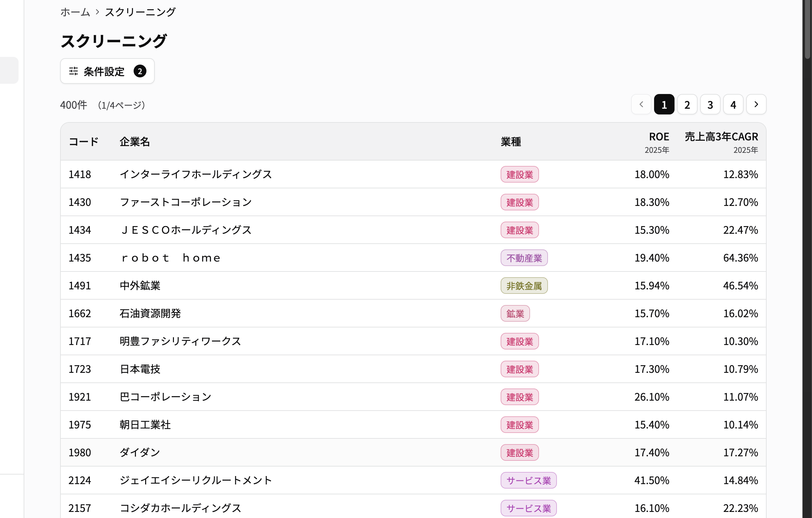Click the 鉱業 tag for 石油資源開発
Image resolution: width=812 pixels, height=518 pixels.
(x=515, y=314)
